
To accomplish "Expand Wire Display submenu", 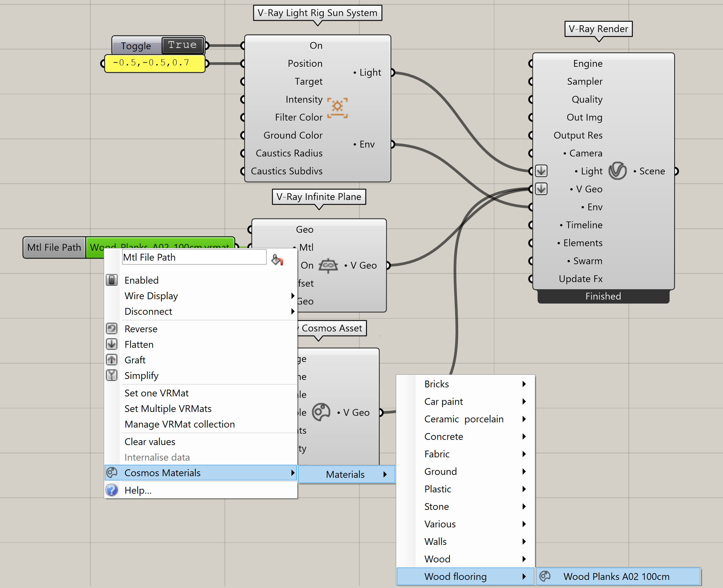I will 201,296.
